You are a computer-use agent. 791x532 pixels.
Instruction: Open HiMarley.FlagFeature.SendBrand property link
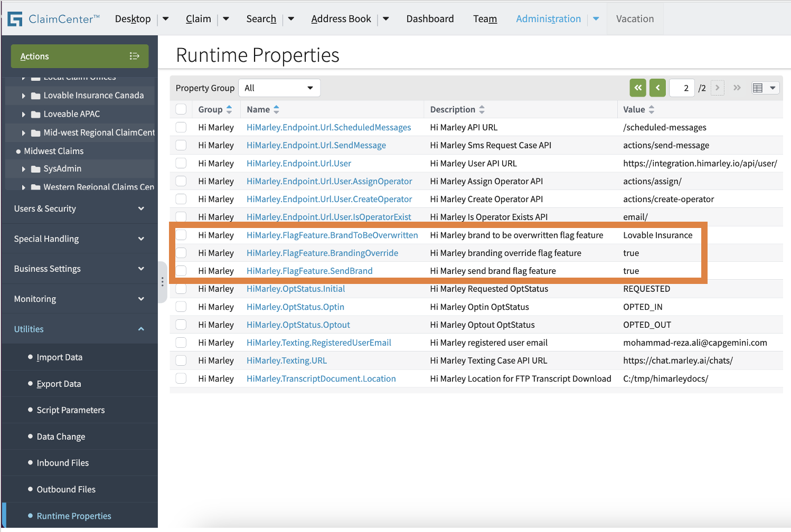[309, 271]
